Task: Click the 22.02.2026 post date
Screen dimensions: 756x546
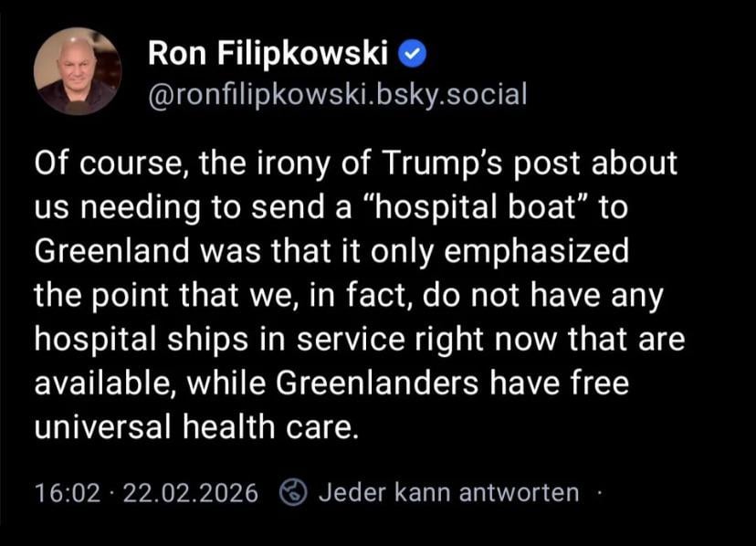Action: [x=190, y=493]
